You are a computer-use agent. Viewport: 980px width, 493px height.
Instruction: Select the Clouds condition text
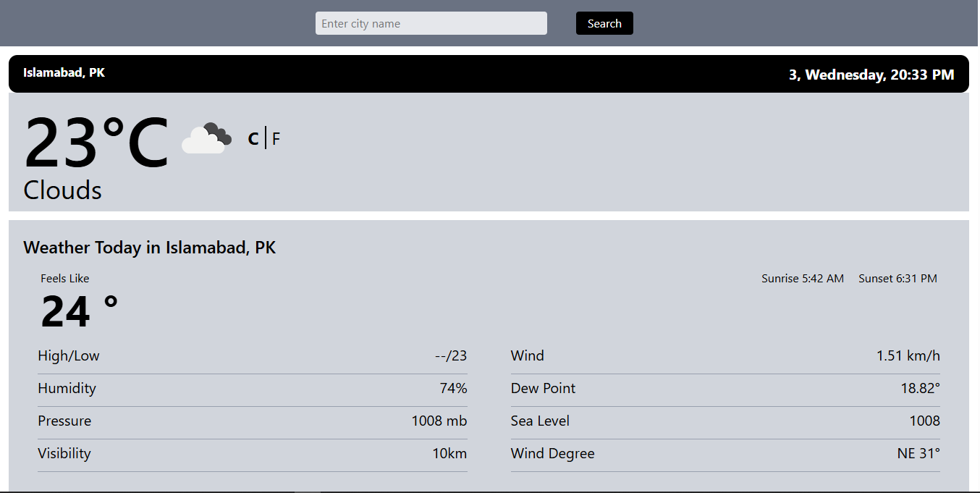pos(62,190)
